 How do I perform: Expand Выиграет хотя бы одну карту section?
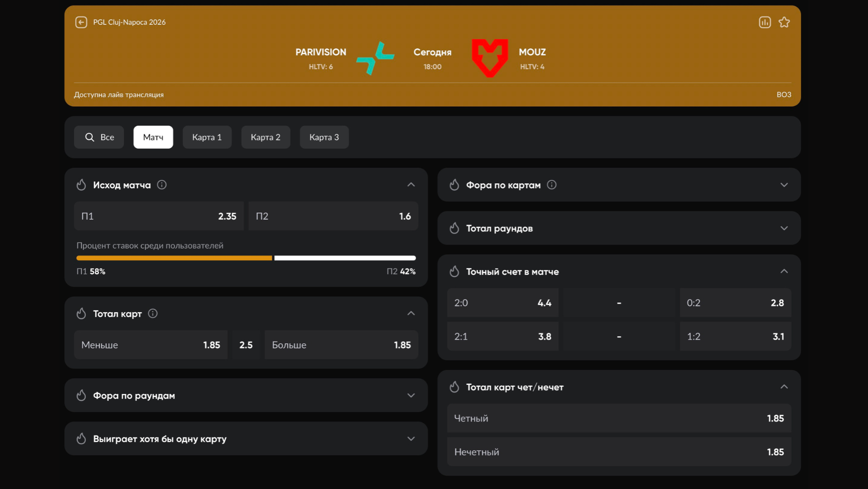pos(411,439)
